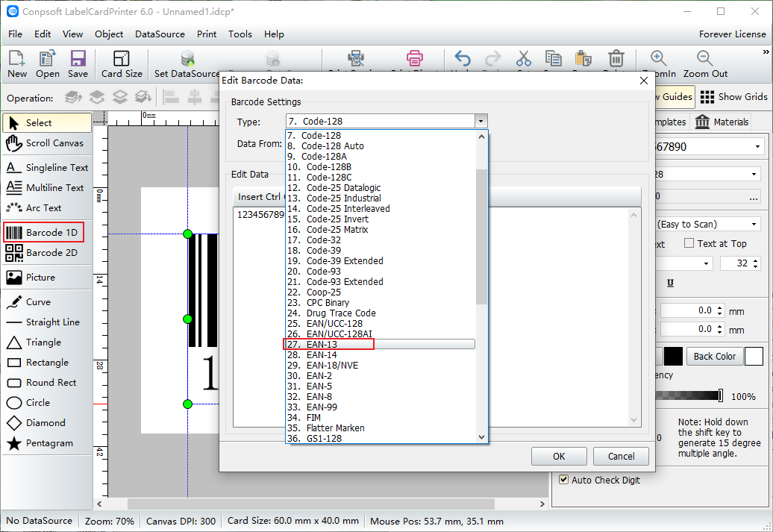Click the type list scroll down arrow

[x=482, y=436]
